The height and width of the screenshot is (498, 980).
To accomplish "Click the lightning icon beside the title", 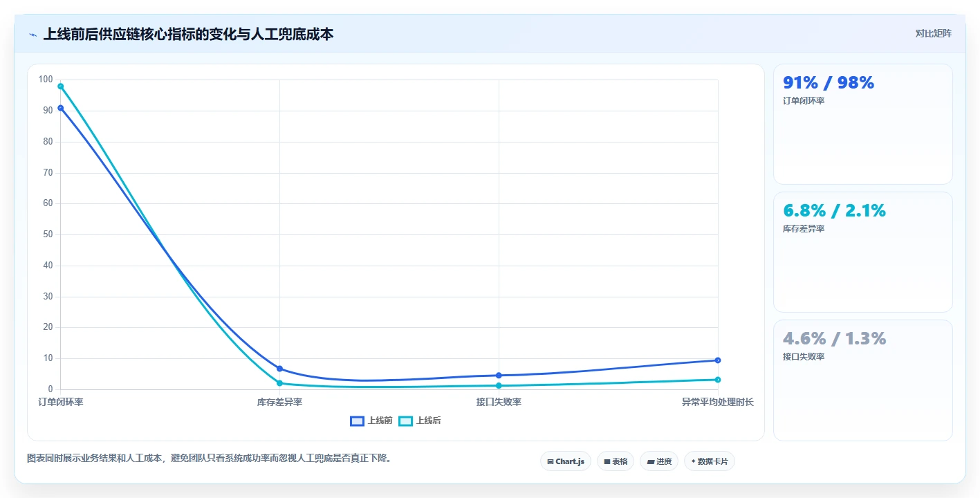I will tap(33, 35).
